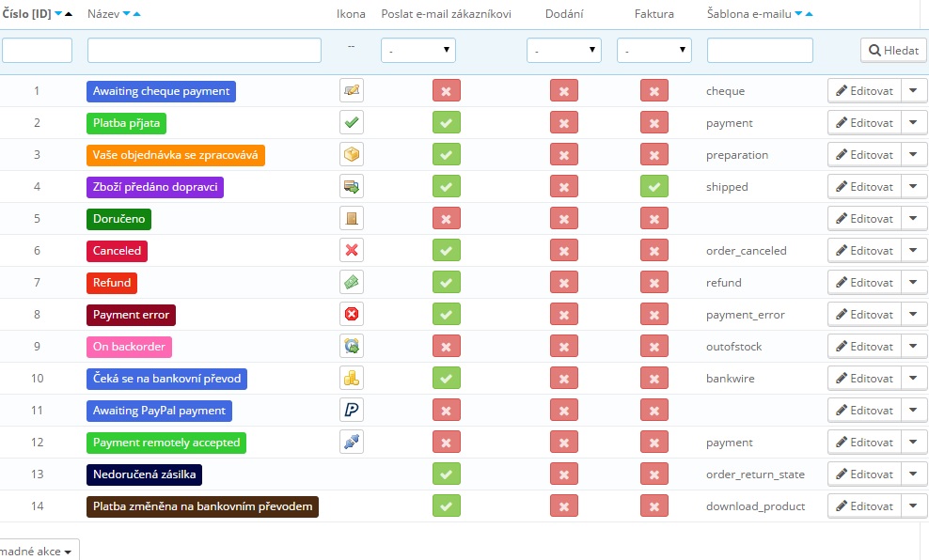Expand actions arrow for Payment remotely accepted

914,443
